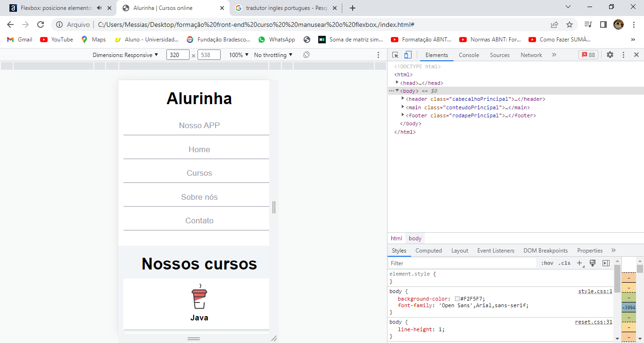Click the Home menu link

coord(199,149)
